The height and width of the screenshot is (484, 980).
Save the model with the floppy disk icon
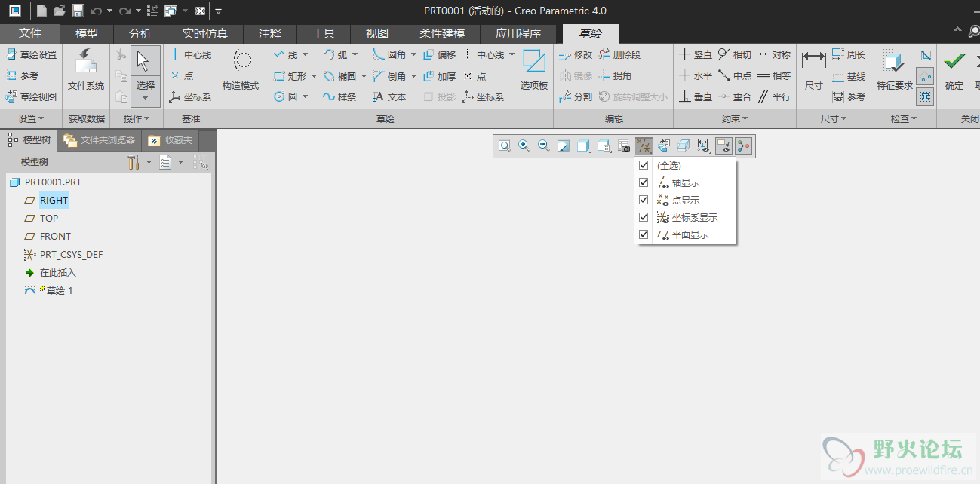tap(78, 11)
